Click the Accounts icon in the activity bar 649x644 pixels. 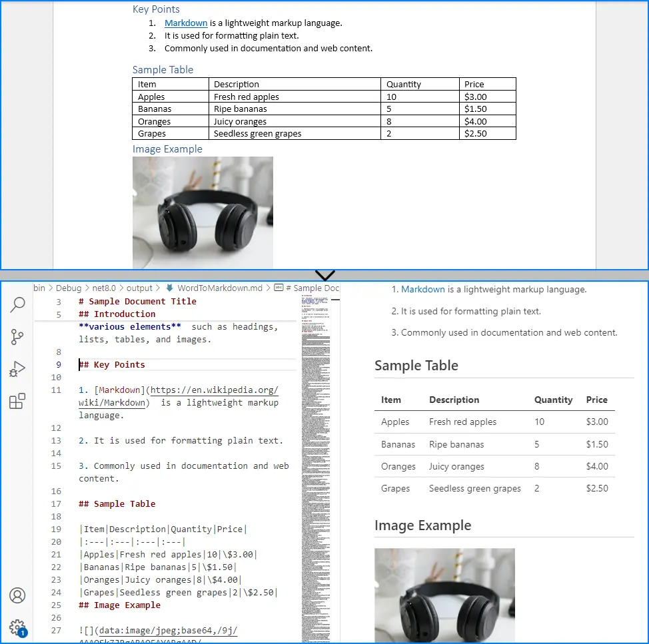coord(17,595)
